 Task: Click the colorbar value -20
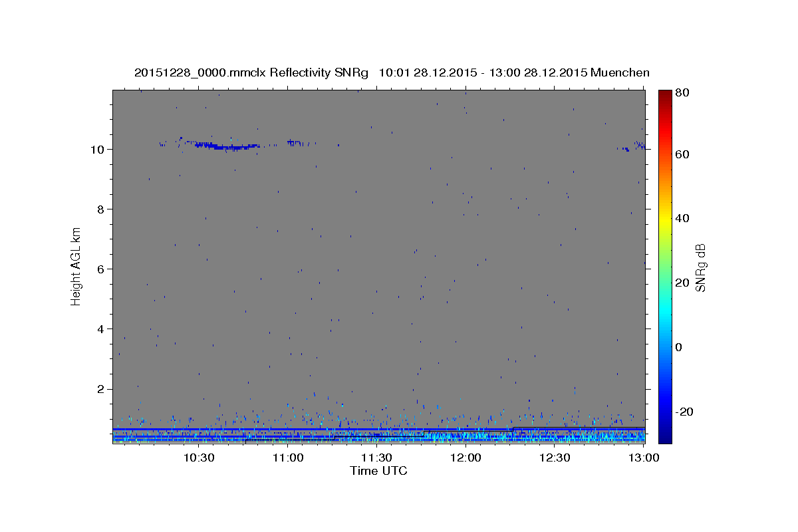(x=684, y=412)
